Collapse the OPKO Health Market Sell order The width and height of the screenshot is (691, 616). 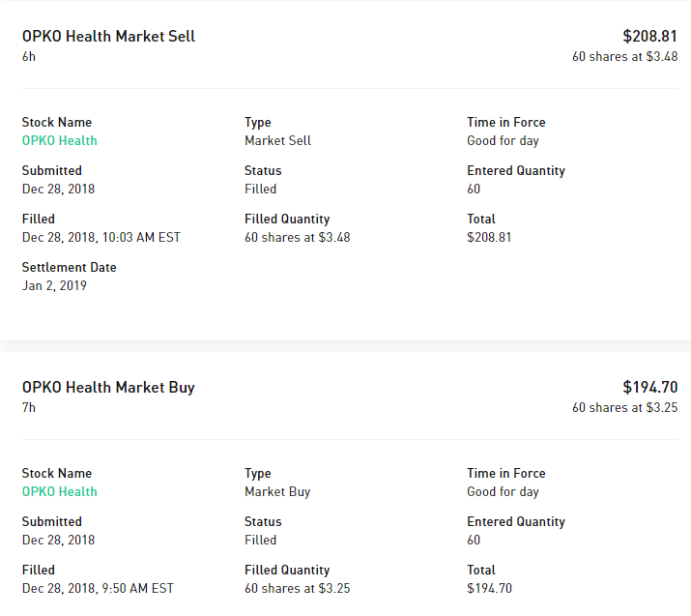tap(108, 37)
